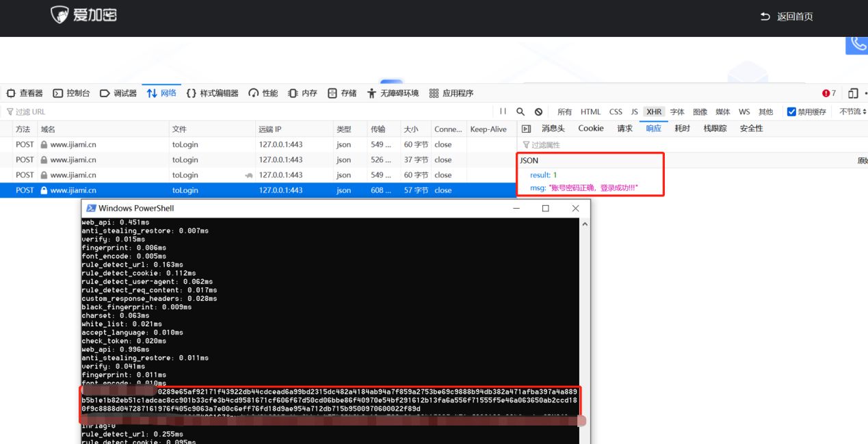868x444 pixels.
Task: Open the 查看器 inspector panel
Action: click(25, 93)
